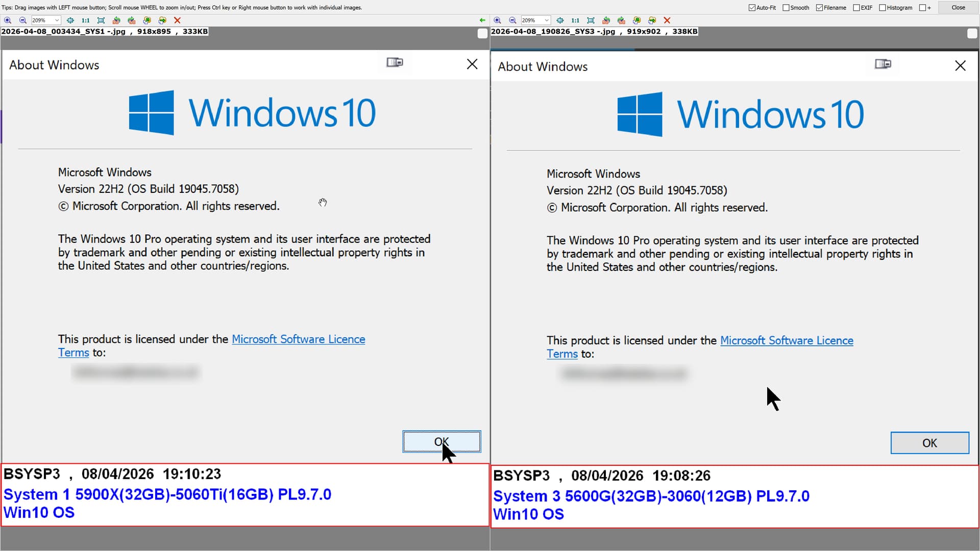Enable the Histogram checkbox
This screenshot has width=980, height=551.
[883, 8]
